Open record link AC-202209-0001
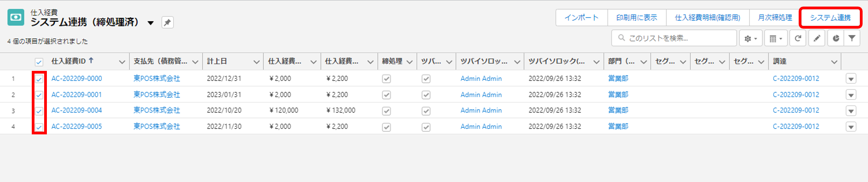868x182 pixels. tap(77, 94)
